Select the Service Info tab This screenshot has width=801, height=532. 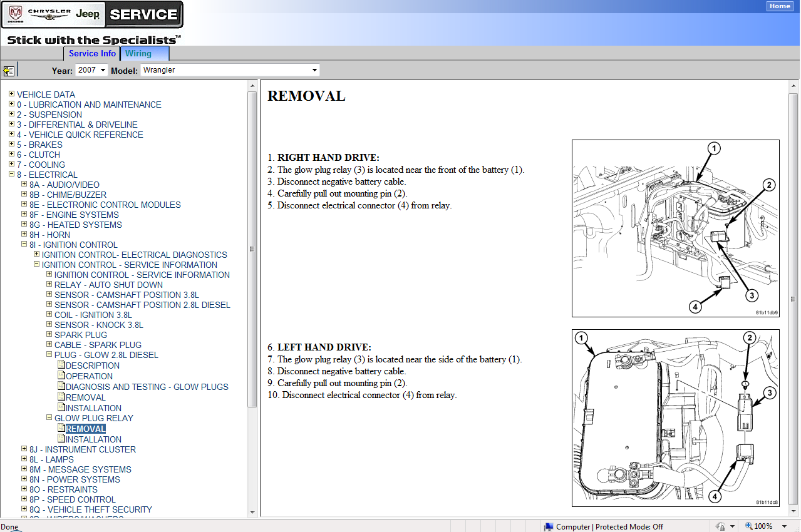tap(92, 54)
